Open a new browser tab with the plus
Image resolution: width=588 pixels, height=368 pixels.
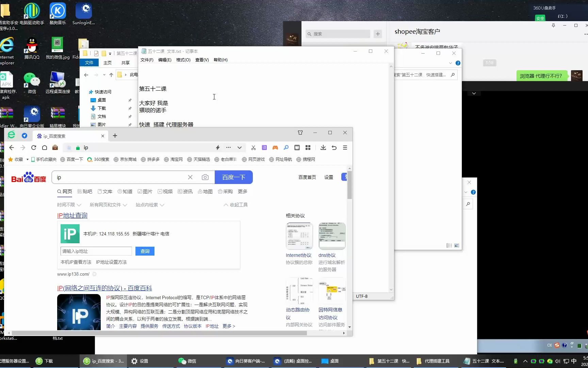click(115, 136)
